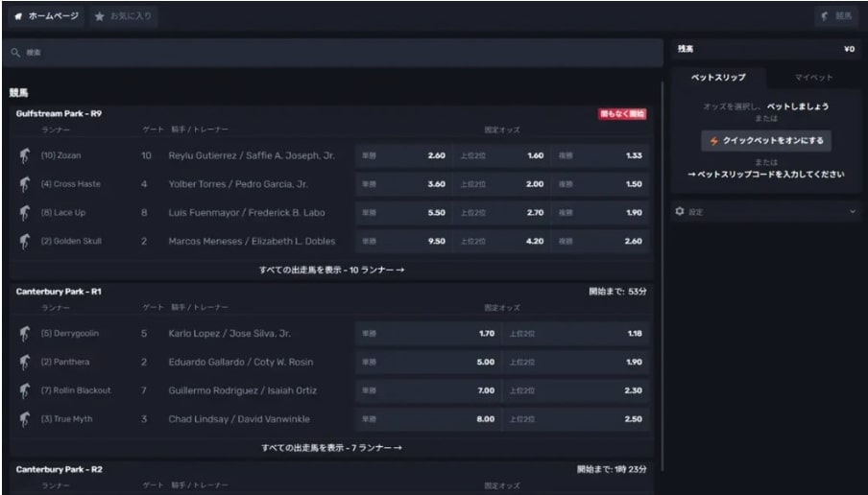This screenshot has height=495, width=868.
Task: Select Zozan top-2 odds 1.60
Action: point(501,156)
